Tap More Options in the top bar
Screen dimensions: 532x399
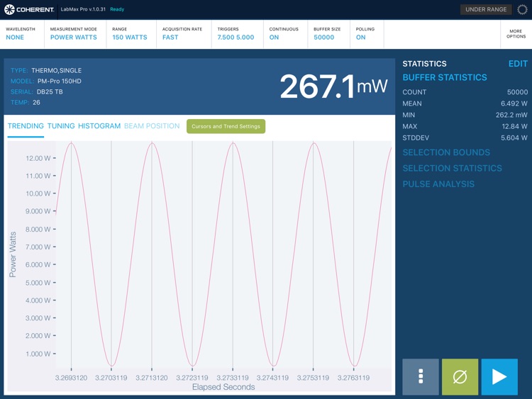pos(516,34)
